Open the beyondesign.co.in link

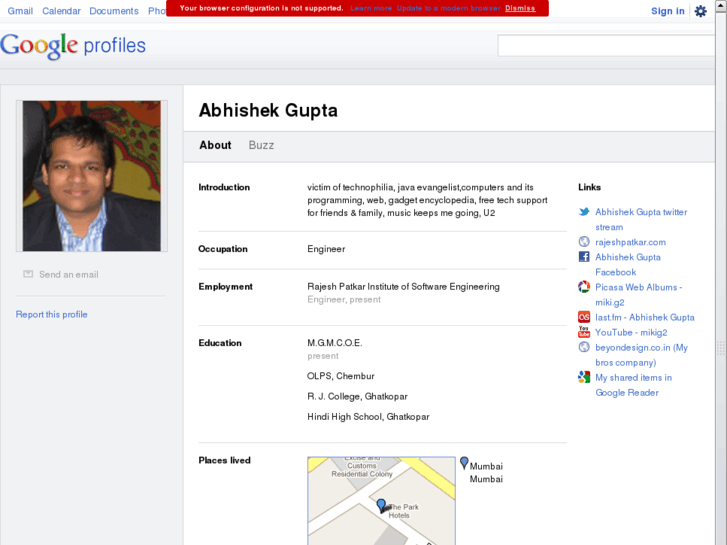[x=633, y=347]
